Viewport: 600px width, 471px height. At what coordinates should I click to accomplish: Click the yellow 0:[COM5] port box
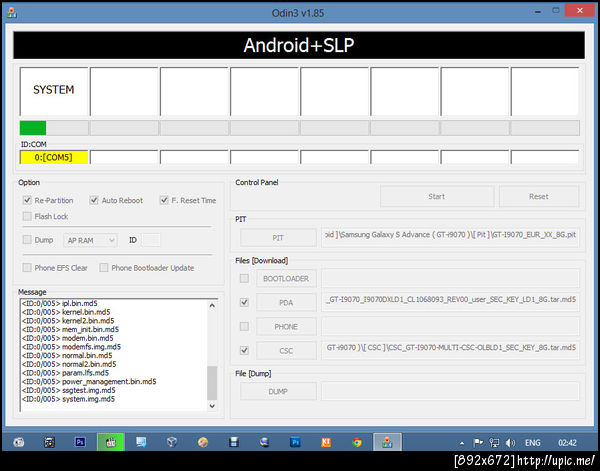(54, 157)
